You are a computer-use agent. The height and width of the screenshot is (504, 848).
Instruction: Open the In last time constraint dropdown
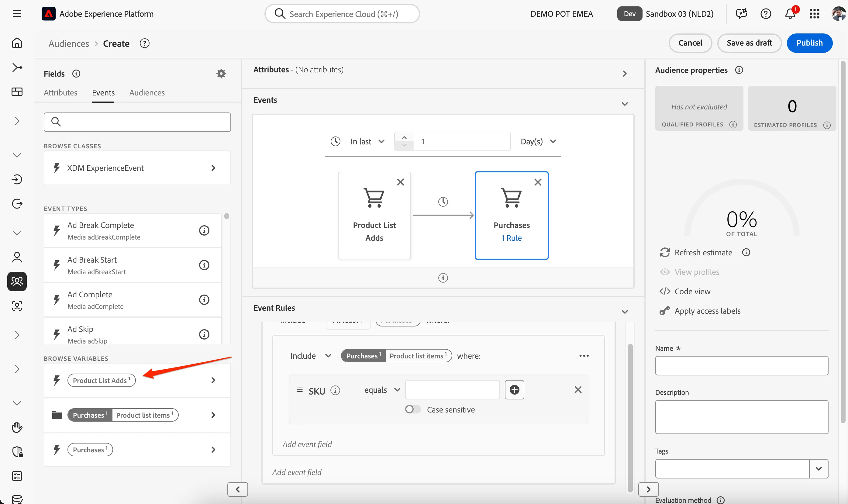368,141
